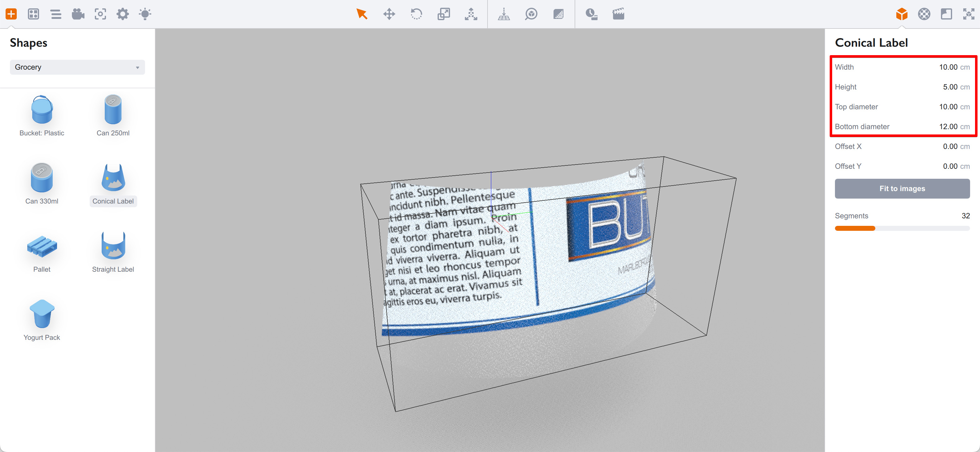
Task: Expand the layout grid panel icon
Action: tap(33, 14)
